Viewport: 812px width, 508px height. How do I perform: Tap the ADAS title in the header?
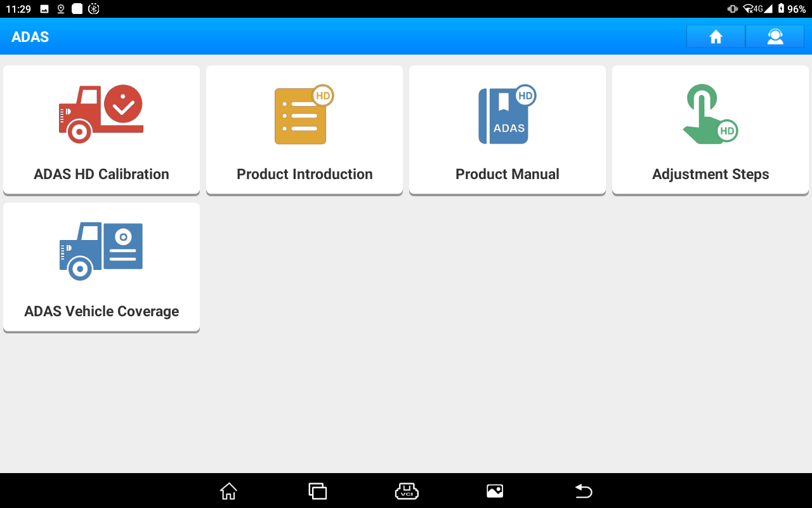(x=30, y=37)
